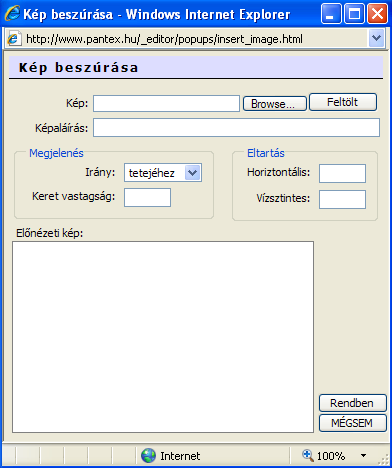Click the Megjelenés group label
The width and height of the screenshot is (392, 468).
[56, 153]
